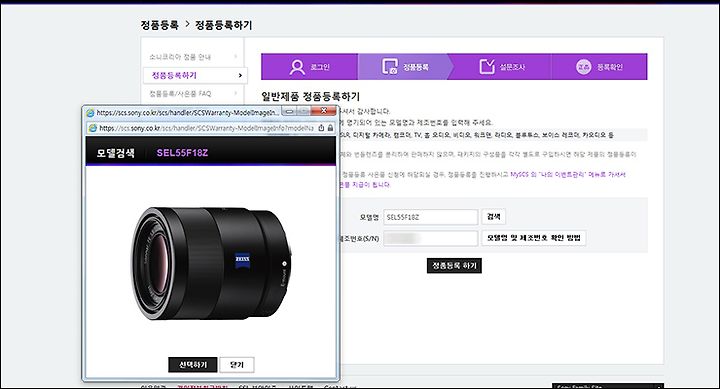Open 정품등록/사은품 FAQ sidebar item

180,94
